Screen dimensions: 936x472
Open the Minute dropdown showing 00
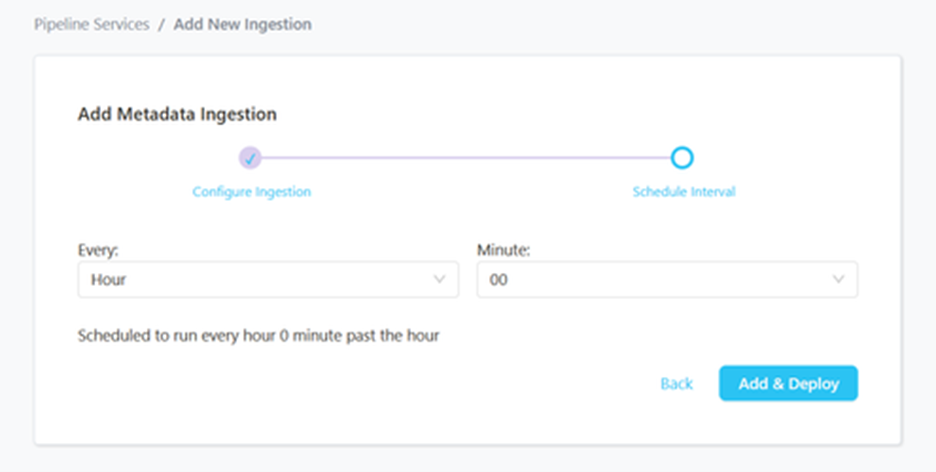coord(667,280)
